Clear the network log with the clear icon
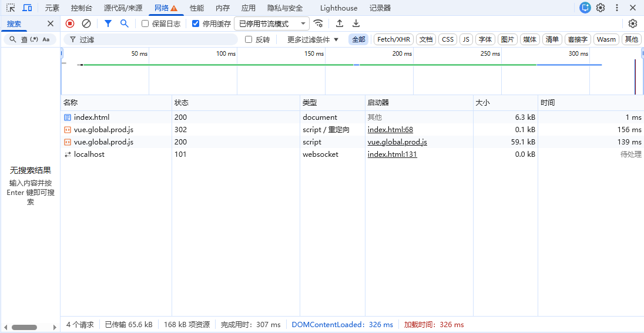 click(86, 23)
